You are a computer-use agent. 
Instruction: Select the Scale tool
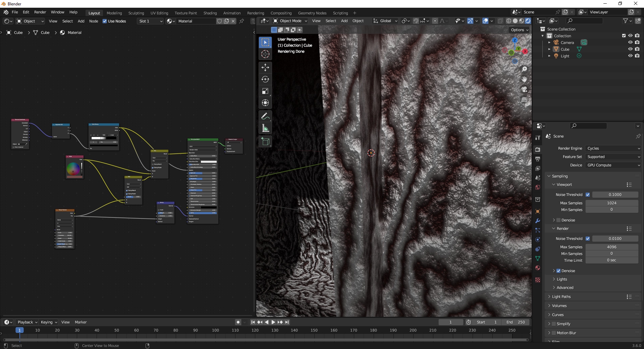(265, 91)
